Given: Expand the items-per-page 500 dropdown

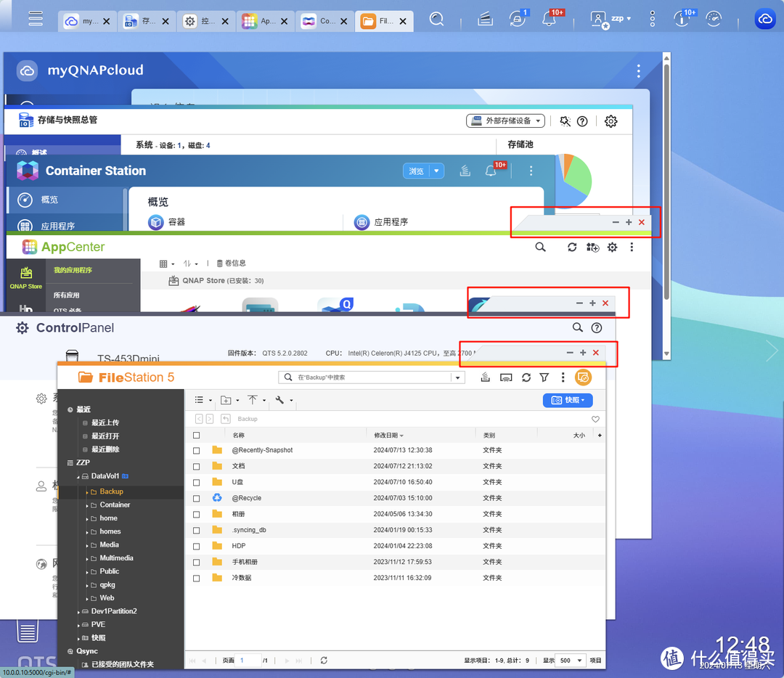Looking at the screenshot, I should [x=570, y=661].
